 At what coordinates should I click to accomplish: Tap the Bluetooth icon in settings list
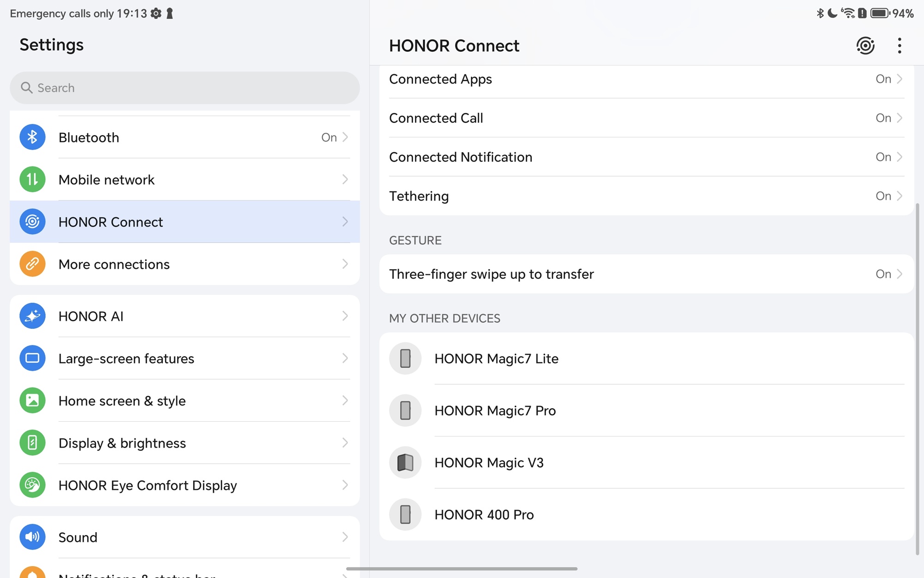pos(32,137)
